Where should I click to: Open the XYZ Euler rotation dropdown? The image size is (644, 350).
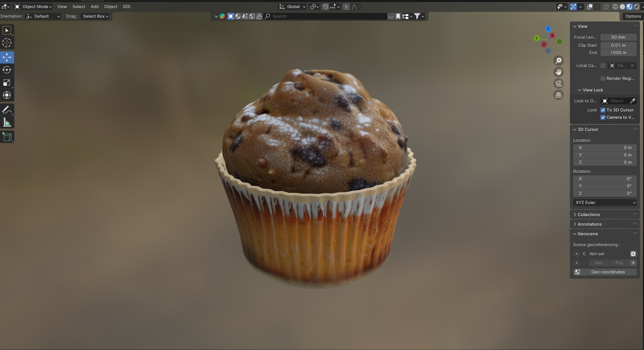[605, 202]
